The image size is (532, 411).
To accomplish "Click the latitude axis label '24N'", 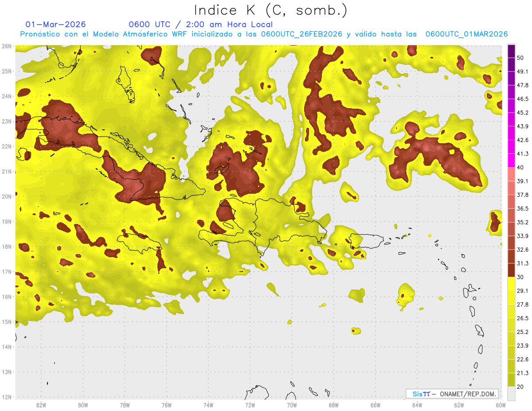I will tap(7, 96).
